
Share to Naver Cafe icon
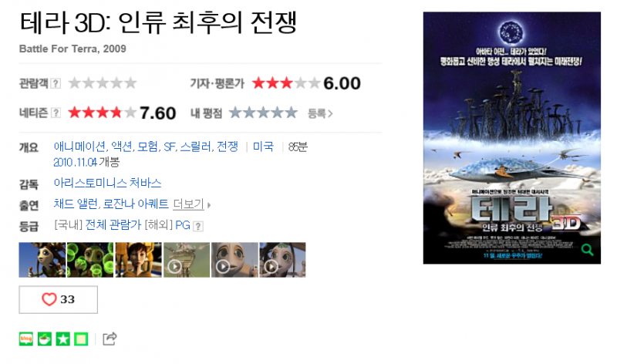pyautogui.click(x=45, y=339)
